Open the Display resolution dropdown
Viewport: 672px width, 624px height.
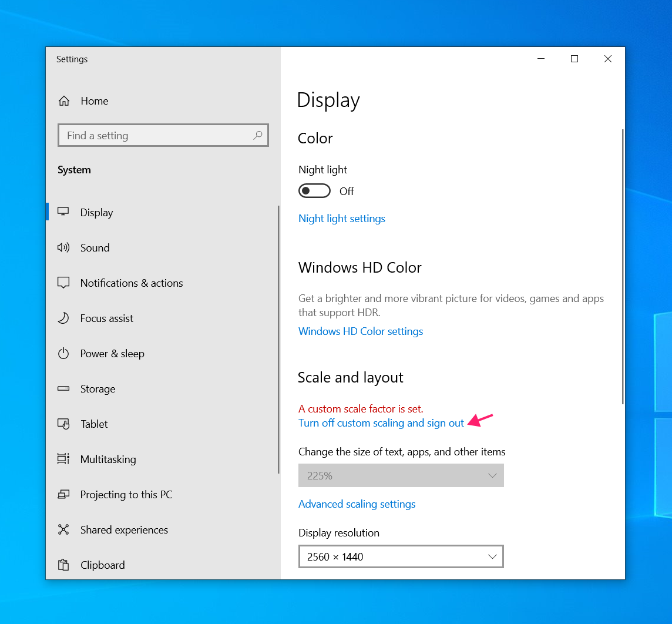pyautogui.click(x=401, y=556)
